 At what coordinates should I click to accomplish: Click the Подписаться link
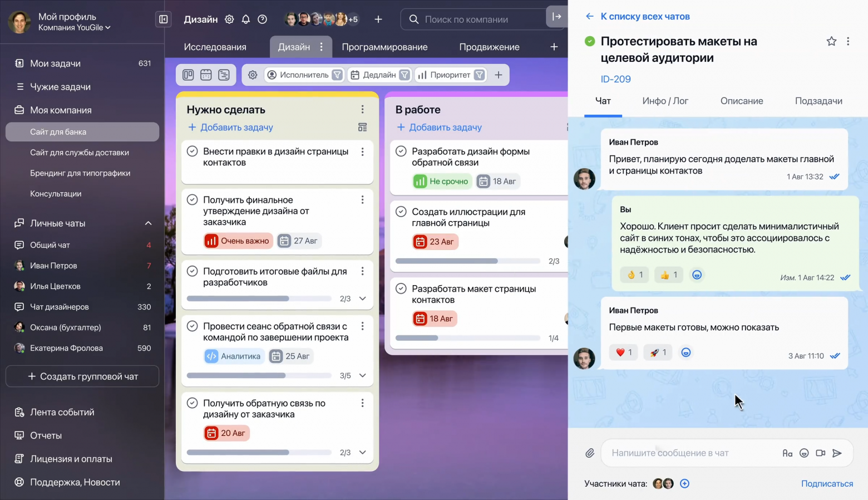click(x=827, y=483)
